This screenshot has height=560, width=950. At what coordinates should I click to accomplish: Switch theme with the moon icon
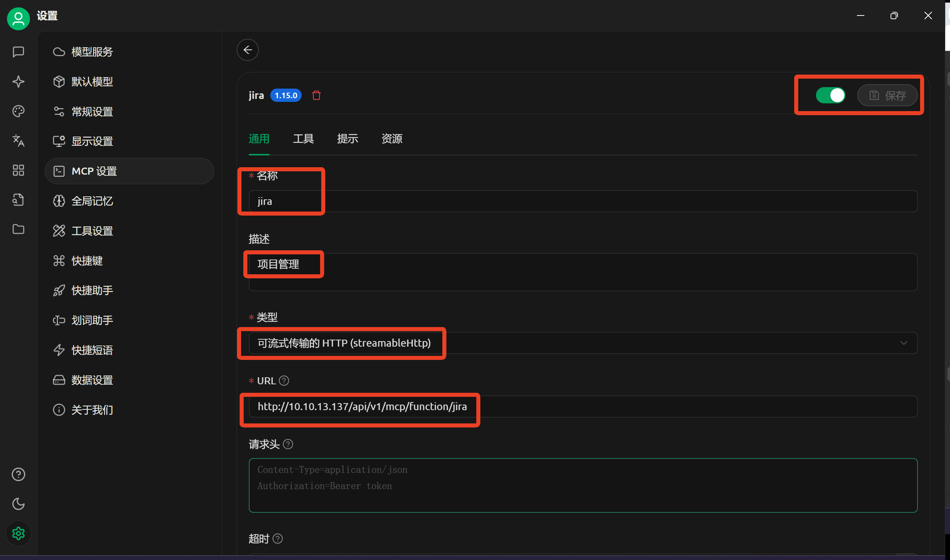pos(18,504)
